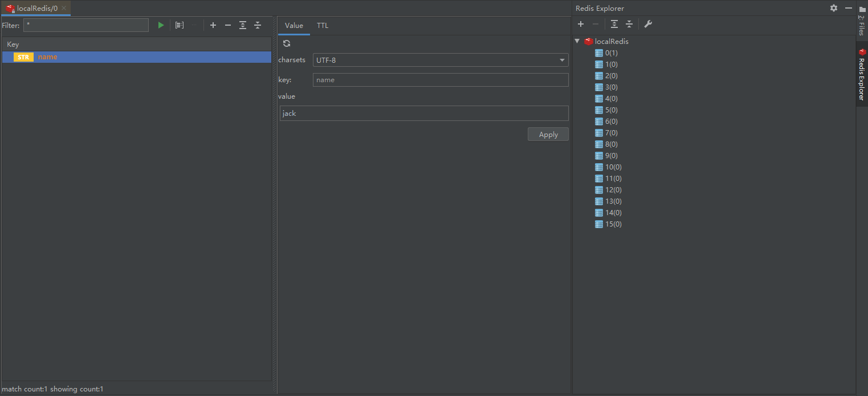The height and width of the screenshot is (396, 868).
Task: Add a connection in the Redis Explorer toolbar
Action: coord(581,24)
